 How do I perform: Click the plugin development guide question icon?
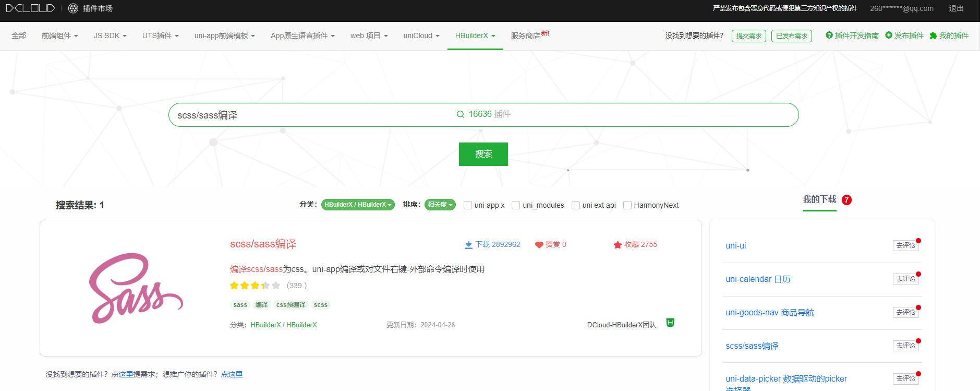click(x=829, y=35)
